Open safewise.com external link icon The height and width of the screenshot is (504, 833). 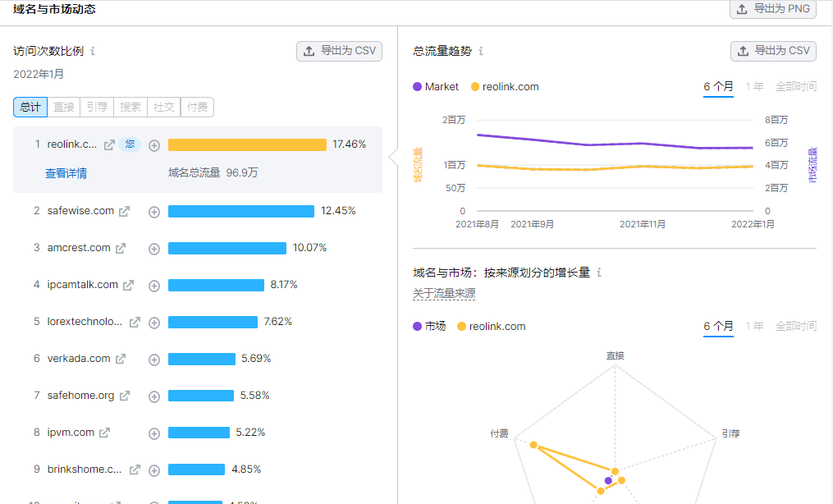124,212
